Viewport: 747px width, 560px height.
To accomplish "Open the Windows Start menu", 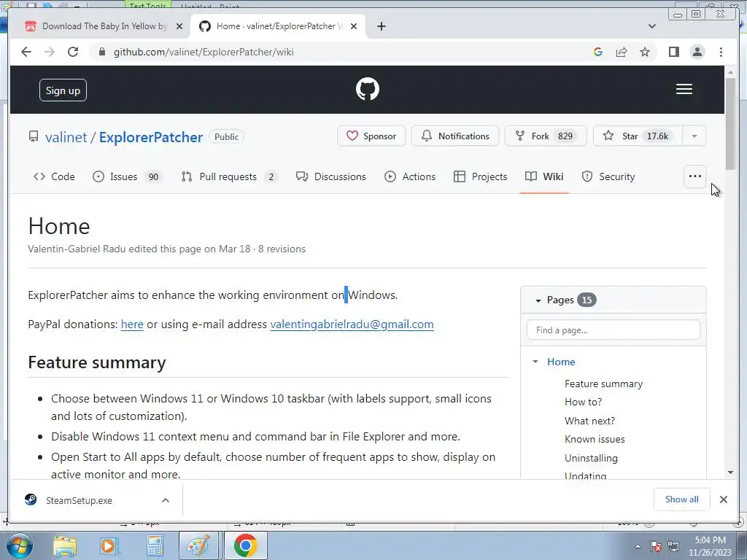I will point(20,545).
